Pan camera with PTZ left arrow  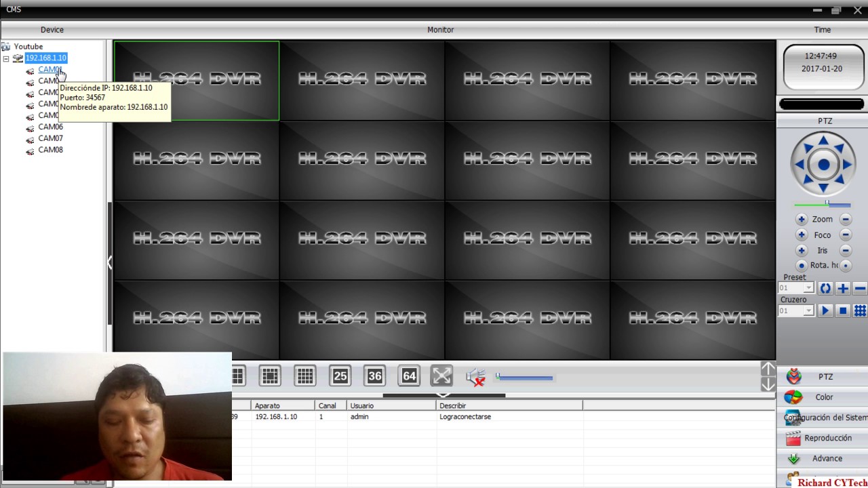800,164
